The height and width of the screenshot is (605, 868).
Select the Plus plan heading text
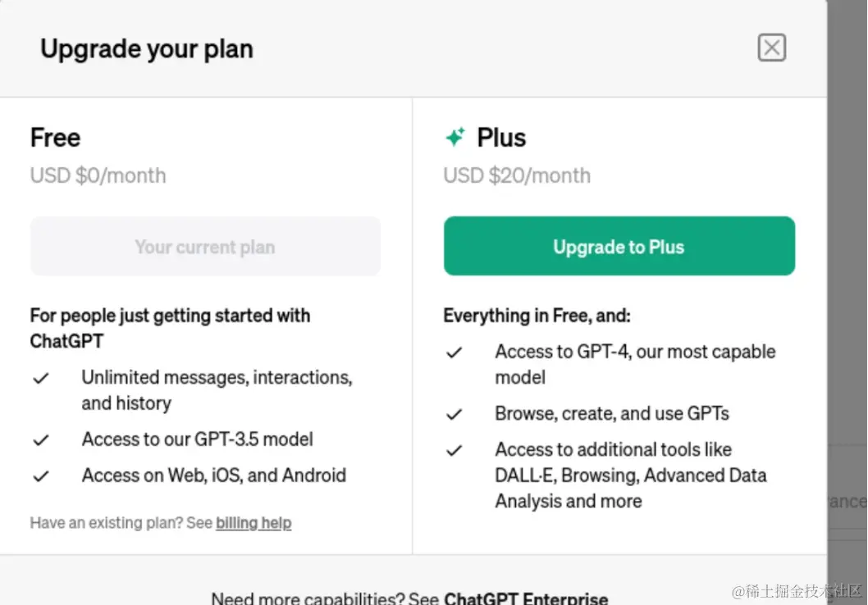[x=501, y=137]
